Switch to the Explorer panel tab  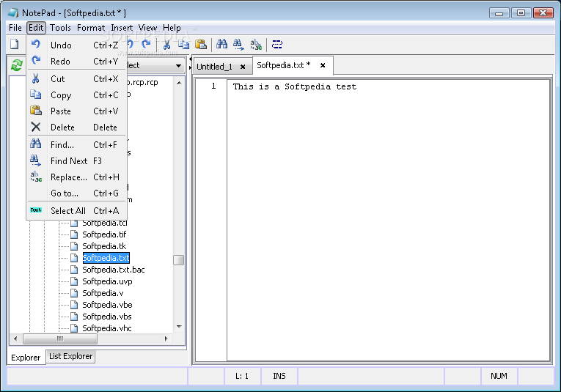click(26, 358)
